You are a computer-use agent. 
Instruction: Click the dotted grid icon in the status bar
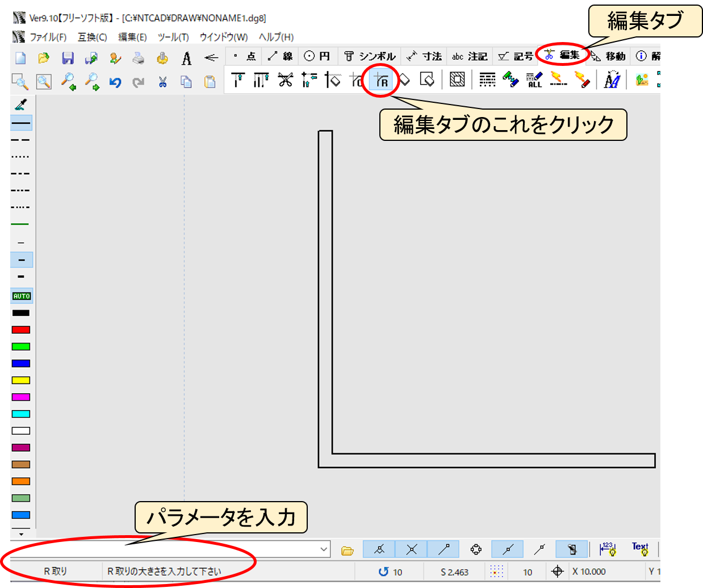click(497, 572)
